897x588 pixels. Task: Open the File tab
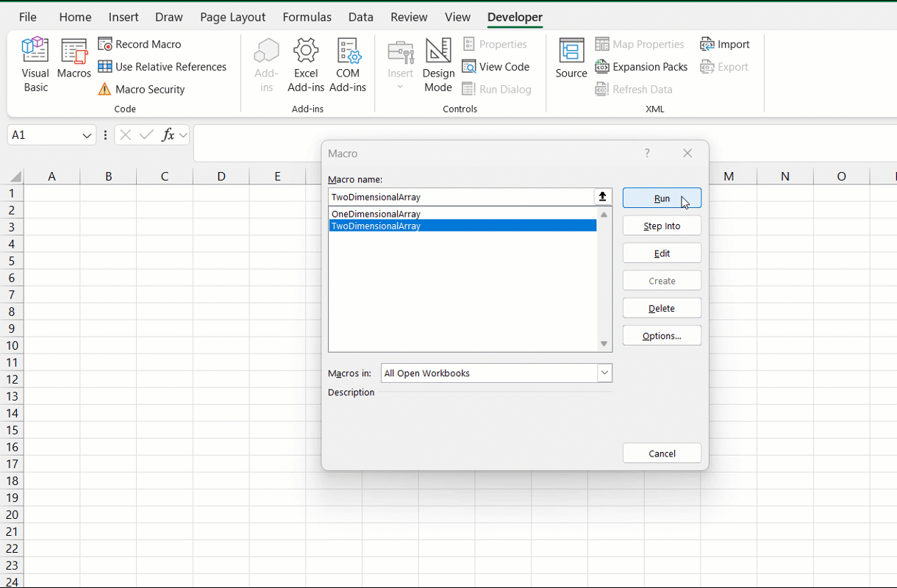click(x=28, y=17)
